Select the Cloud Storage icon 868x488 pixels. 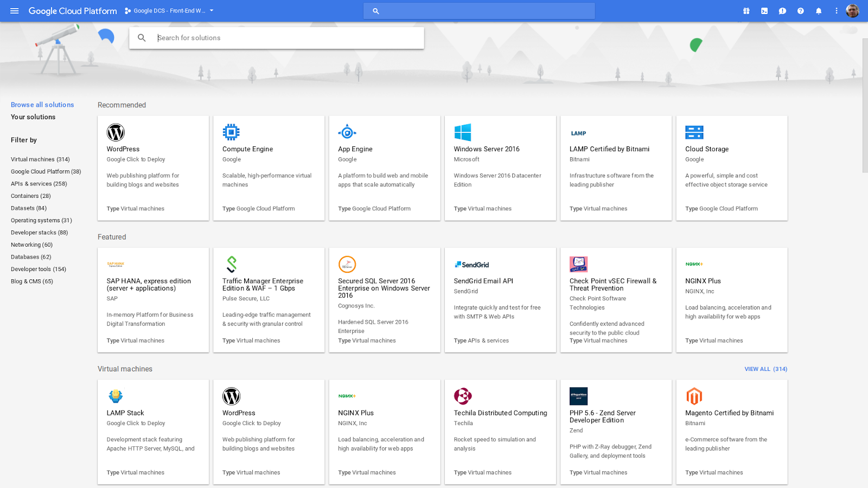tap(694, 132)
